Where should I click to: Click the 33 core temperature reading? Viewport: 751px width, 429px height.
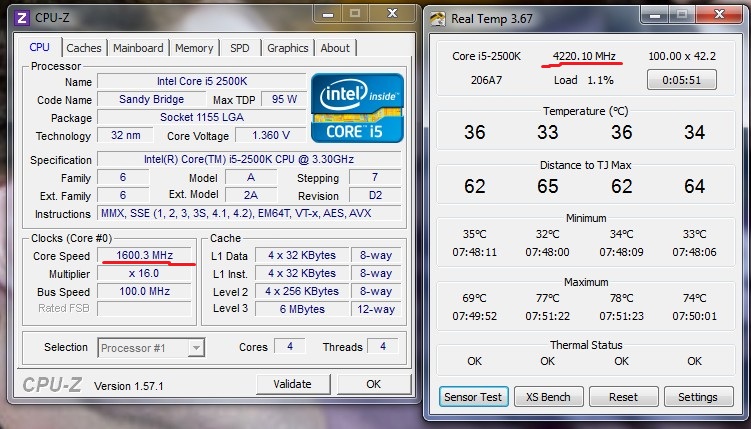click(547, 132)
